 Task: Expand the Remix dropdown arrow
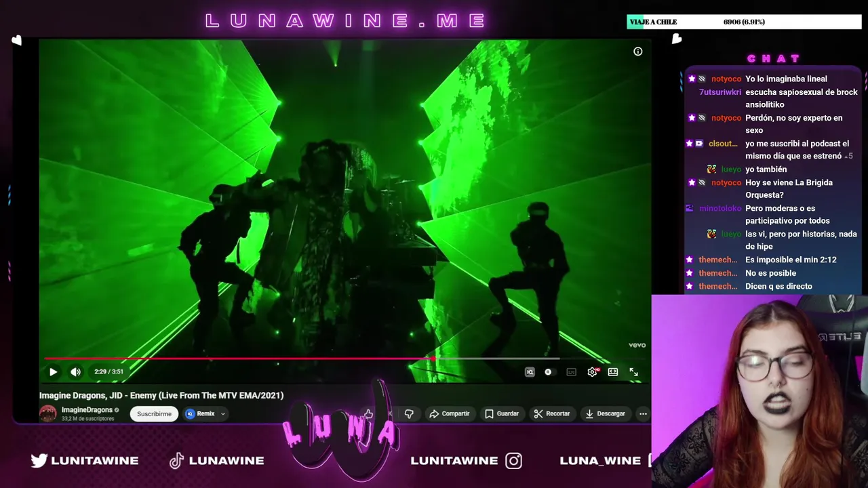coord(222,413)
